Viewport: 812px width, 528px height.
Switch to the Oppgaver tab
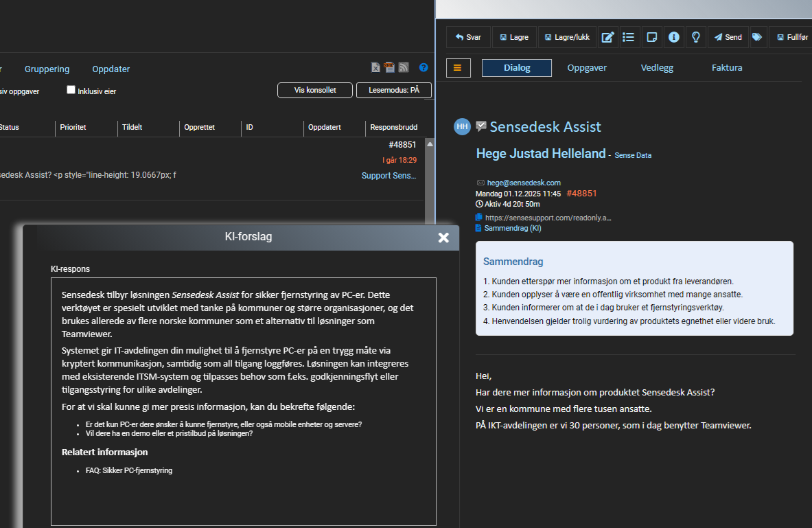click(x=587, y=67)
